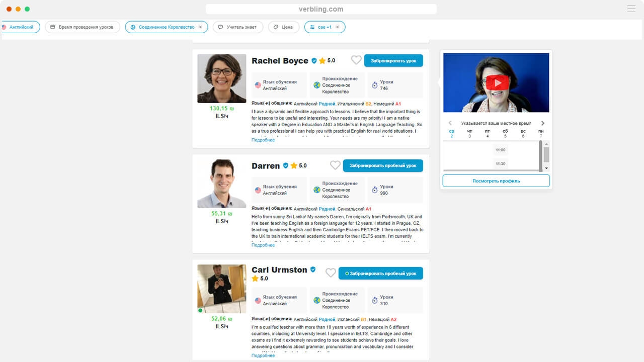Viewport: 644px width, 362px height.
Task: Open the Цена price filter
Action: point(284,27)
